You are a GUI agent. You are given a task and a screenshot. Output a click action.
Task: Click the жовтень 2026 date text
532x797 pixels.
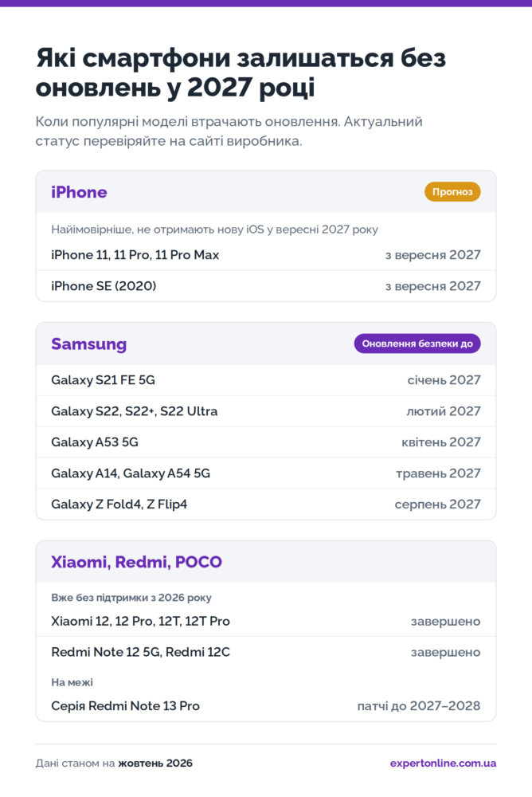coord(155,763)
